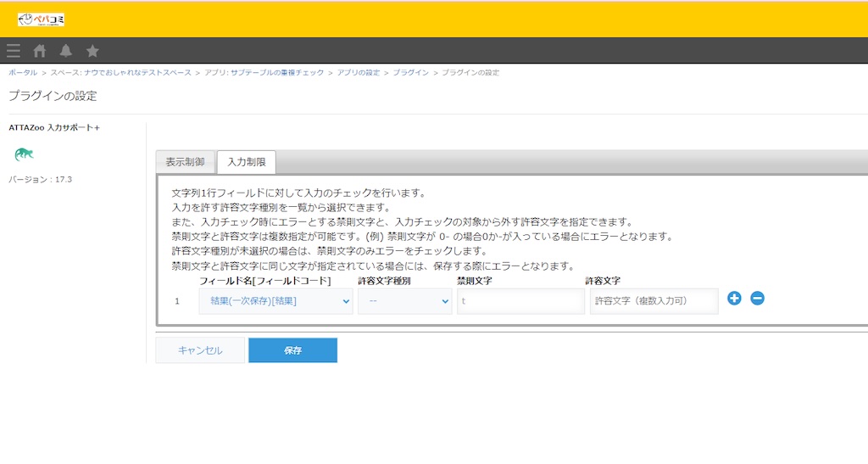Click the ATTAZoo 入力サポート+ plugin name
868x464 pixels.
[54, 127]
